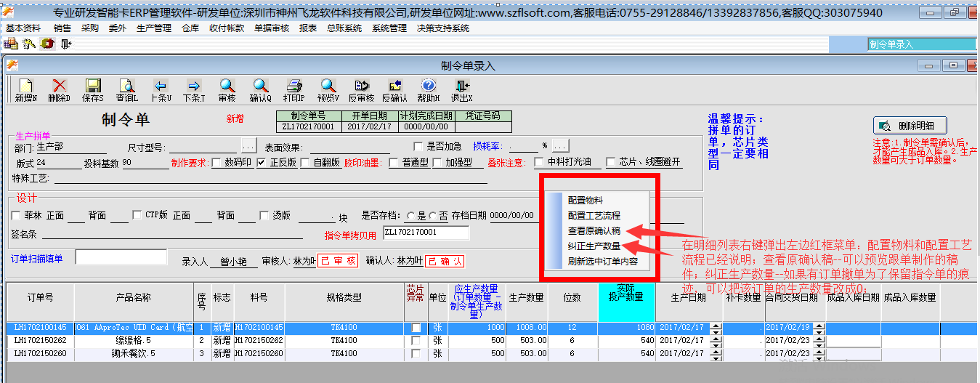The height and width of the screenshot is (383, 980).
Task: Open the 报表 menu
Action: [x=308, y=28]
